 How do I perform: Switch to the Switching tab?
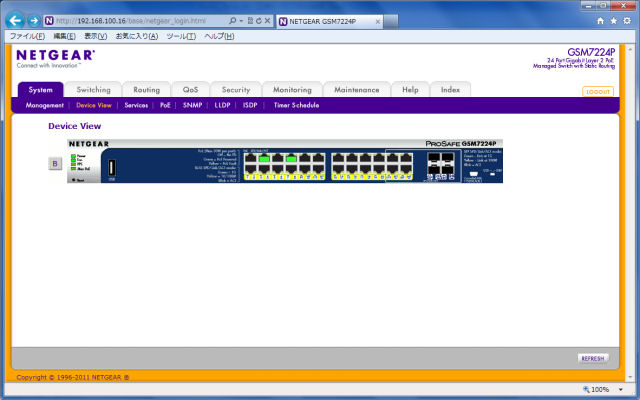tap(93, 89)
